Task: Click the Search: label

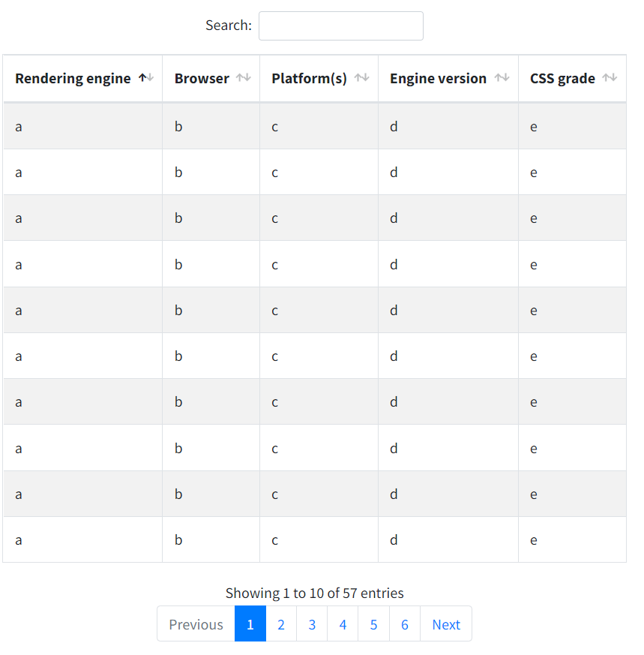Action: [229, 26]
